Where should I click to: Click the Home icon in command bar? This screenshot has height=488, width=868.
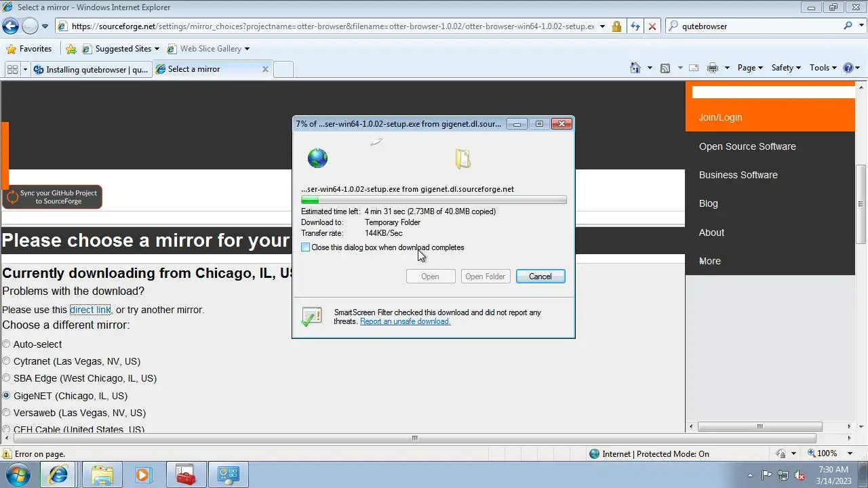(635, 68)
